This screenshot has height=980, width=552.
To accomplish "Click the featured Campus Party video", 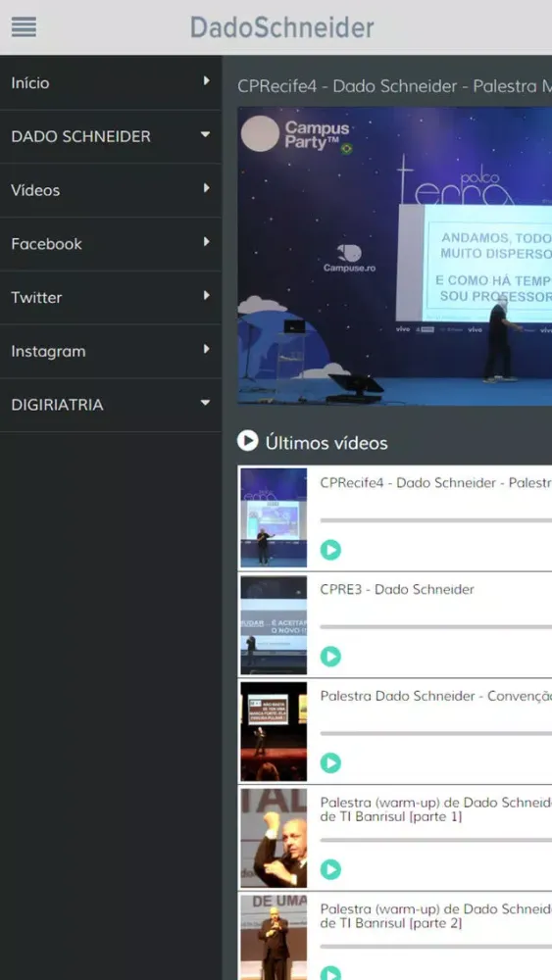I will (x=394, y=256).
